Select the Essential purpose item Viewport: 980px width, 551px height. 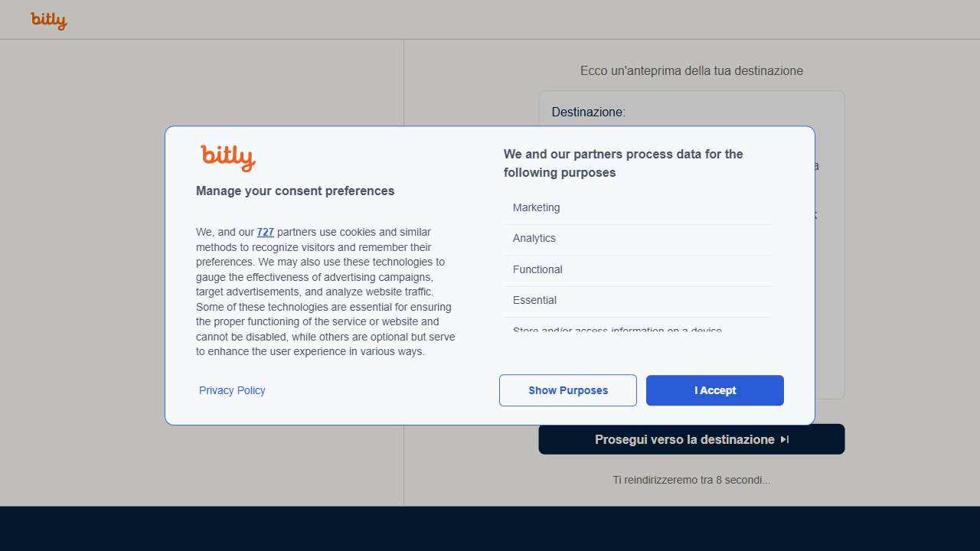[534, 300]
